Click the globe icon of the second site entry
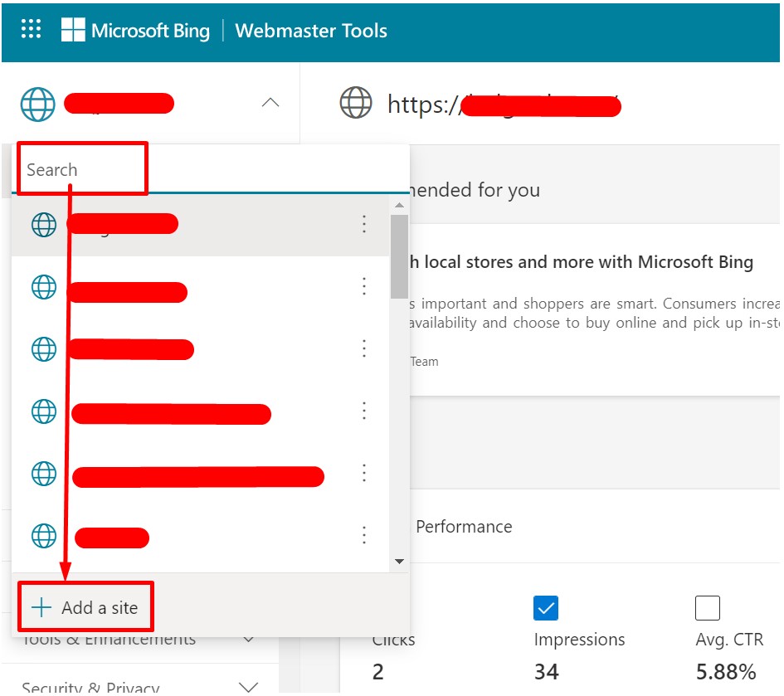 pyautogui.click(x=42, y=286)
